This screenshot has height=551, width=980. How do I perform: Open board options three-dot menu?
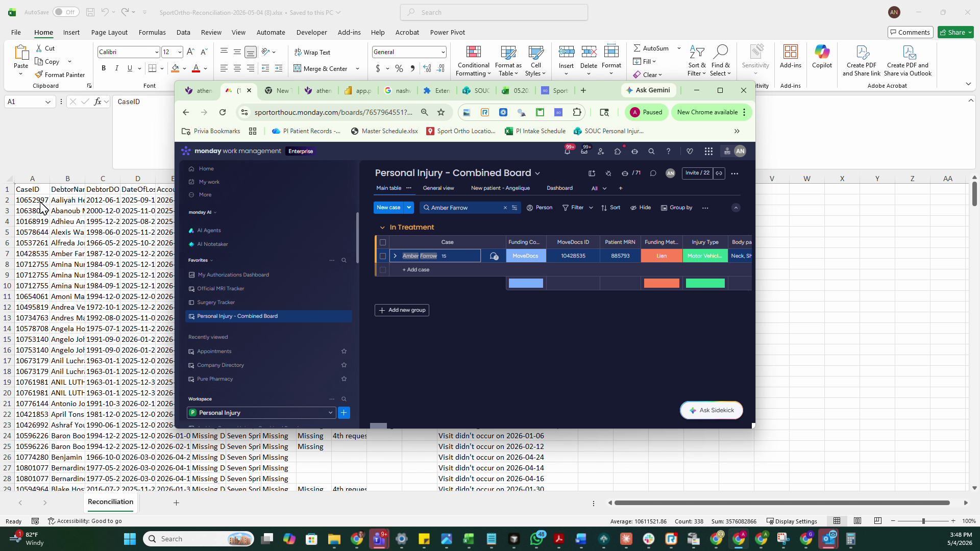734,173
